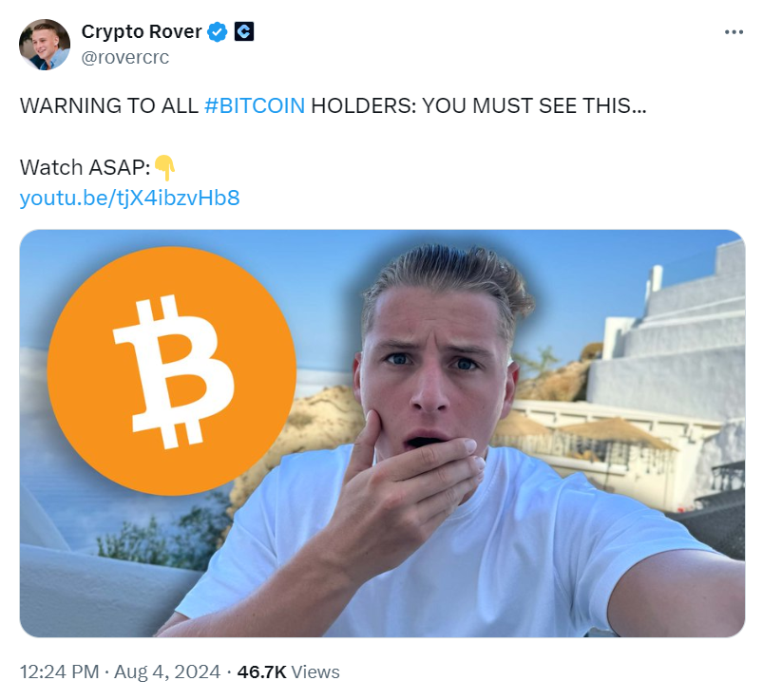Click the Aug 4, 2024 date
The height and width of the screenshot is (700, 763).
[x=167, y=672]
